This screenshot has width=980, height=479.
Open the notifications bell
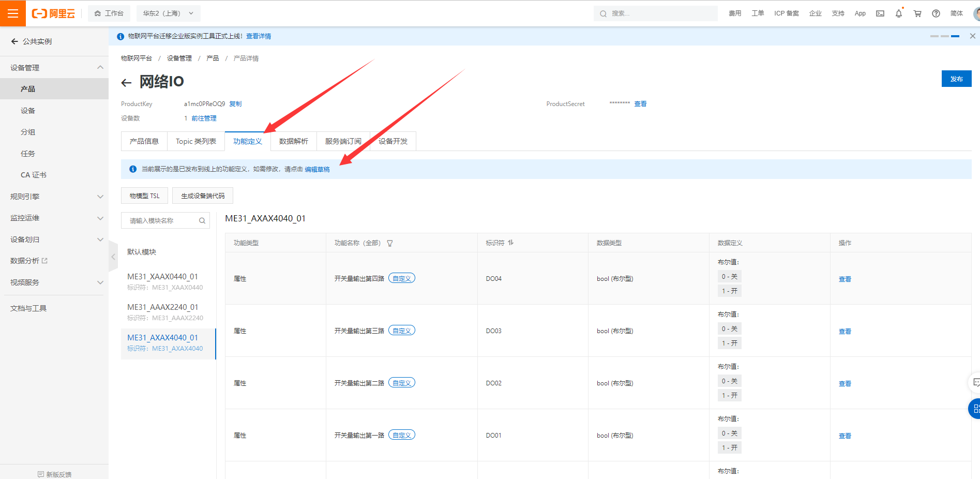click(x=899, y=13)
